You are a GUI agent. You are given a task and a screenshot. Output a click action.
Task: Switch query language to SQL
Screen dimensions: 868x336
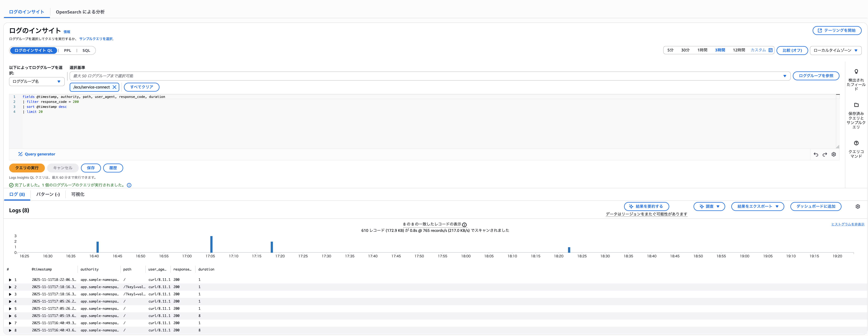(86, 51)
